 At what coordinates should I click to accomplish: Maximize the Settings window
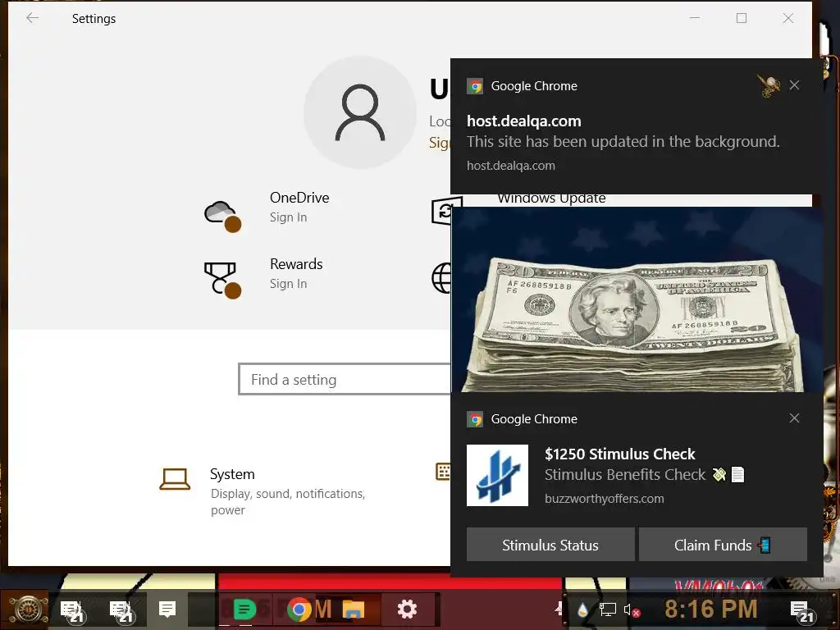[742, 18]
